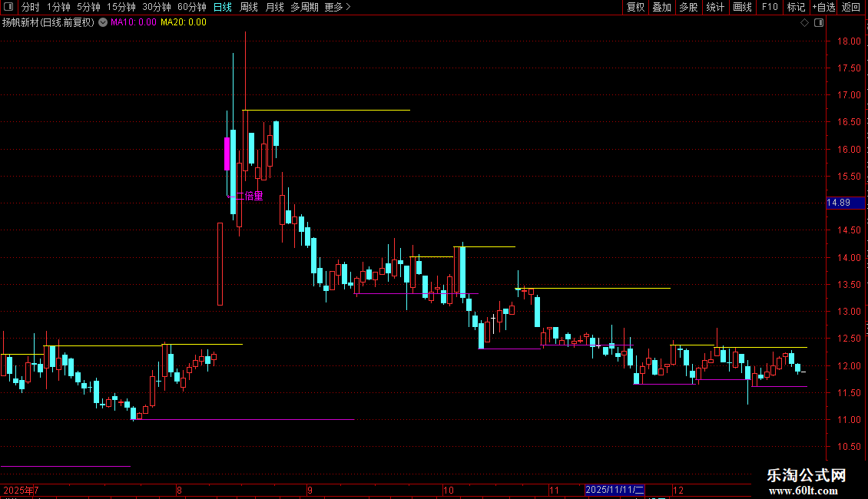Switch to 分时 chart tab

pos(31,7)
